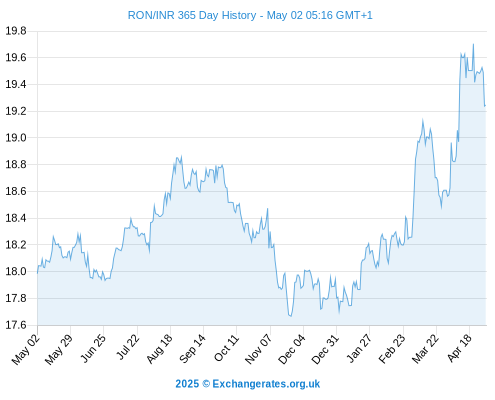Select the May 29 x-axis label

(59, 349)
